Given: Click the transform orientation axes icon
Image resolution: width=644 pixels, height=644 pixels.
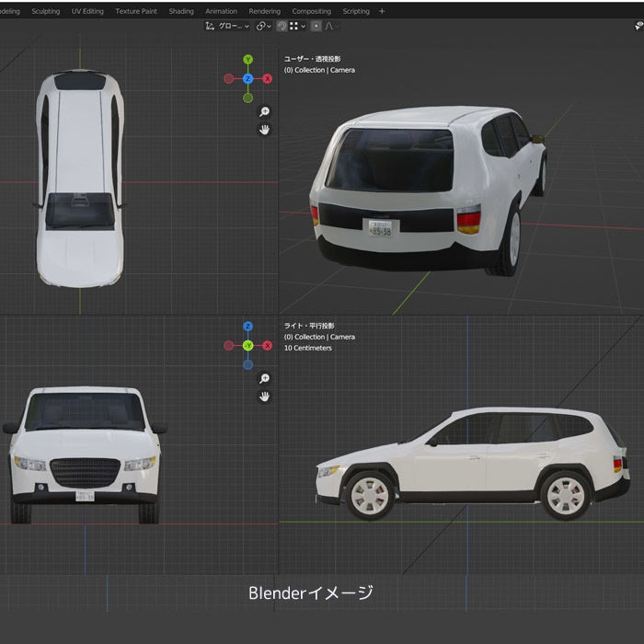Looking at the screenshot, I should [210, 27].
